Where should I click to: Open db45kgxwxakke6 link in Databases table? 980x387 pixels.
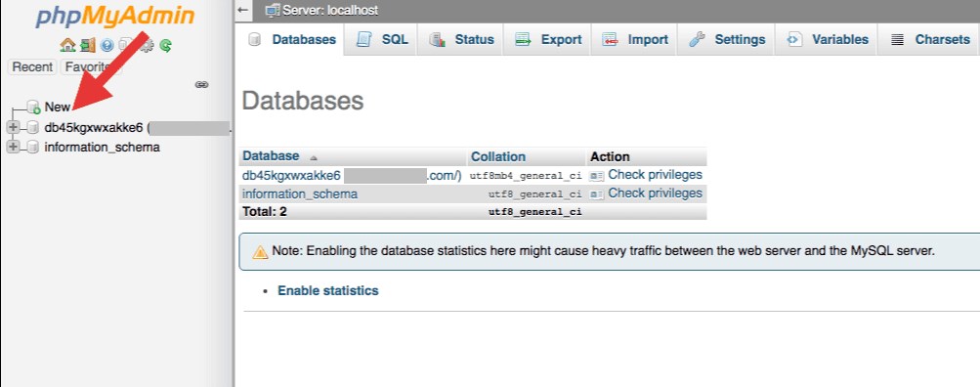point(291,175)
